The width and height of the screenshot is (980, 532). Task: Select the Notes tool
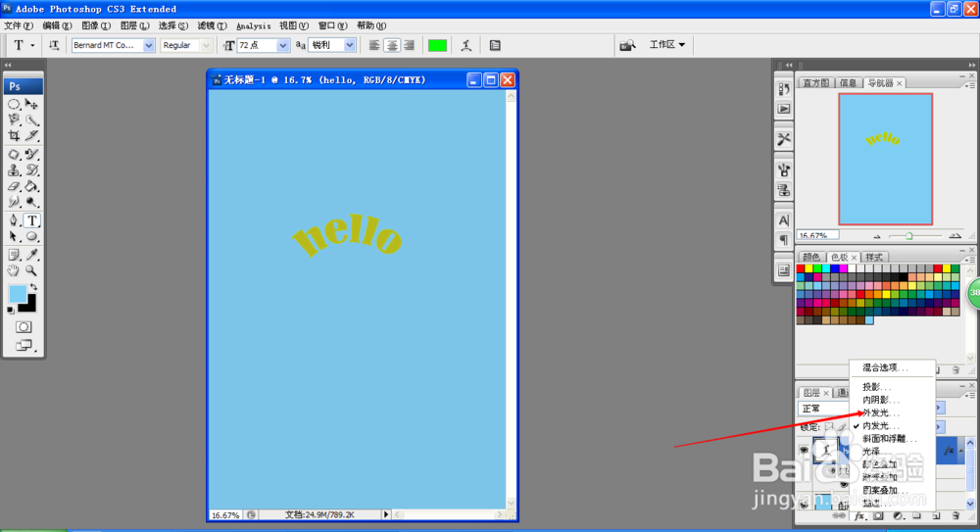pos(14,255)
